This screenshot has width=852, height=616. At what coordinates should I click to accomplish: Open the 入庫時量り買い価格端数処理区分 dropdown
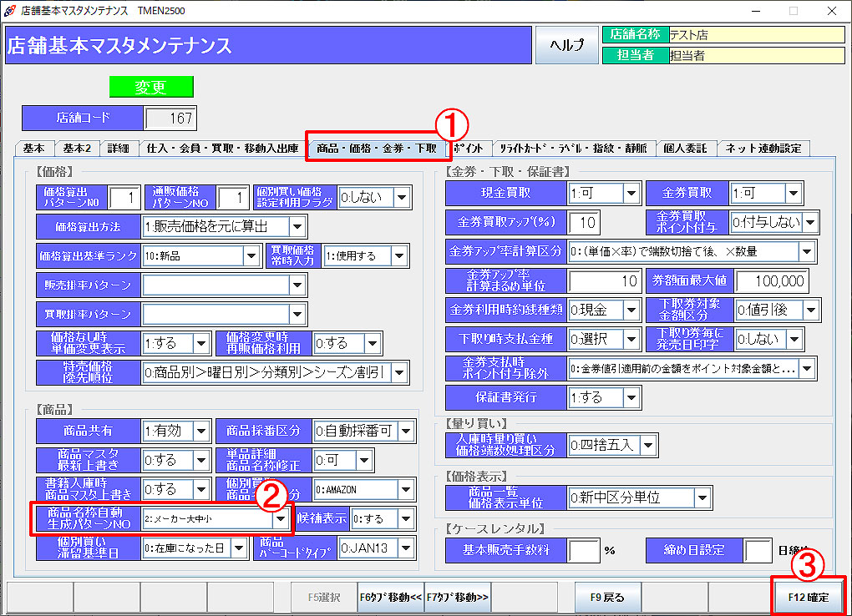(x=648, y=446)
